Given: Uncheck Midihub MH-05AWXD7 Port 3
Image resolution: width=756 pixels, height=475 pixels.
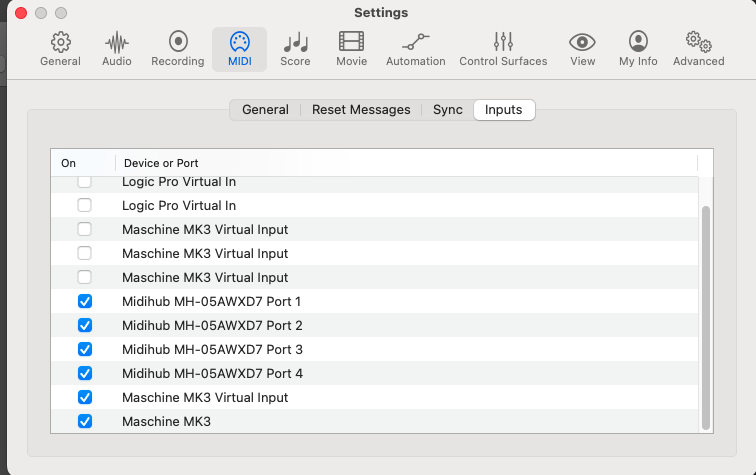Looking at the screenshot, I should [x=85, y=349].
